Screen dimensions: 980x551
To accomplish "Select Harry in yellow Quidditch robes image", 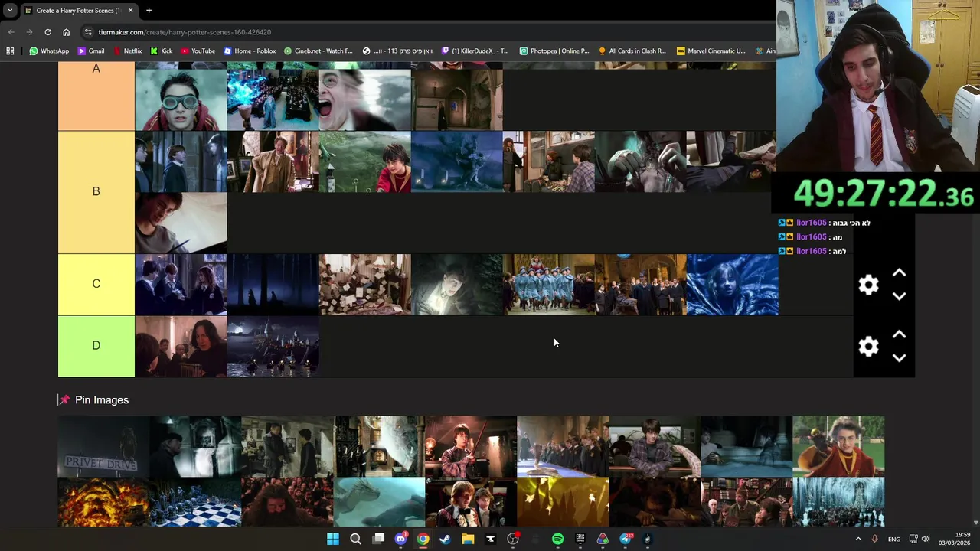I will (838, 447).
